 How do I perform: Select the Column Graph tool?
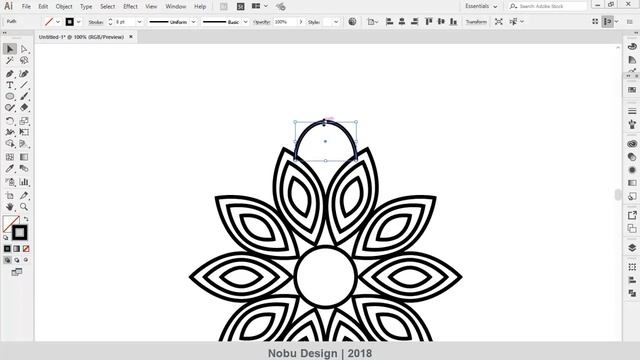pyautogui.click(x=24, y=182)
